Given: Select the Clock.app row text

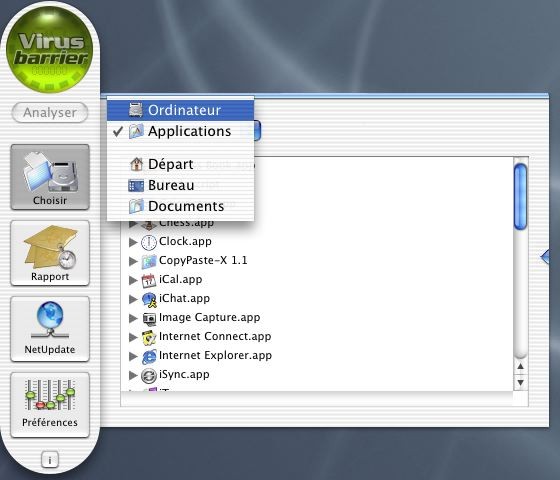Looking at the screenshot, I should pos(185,241).
